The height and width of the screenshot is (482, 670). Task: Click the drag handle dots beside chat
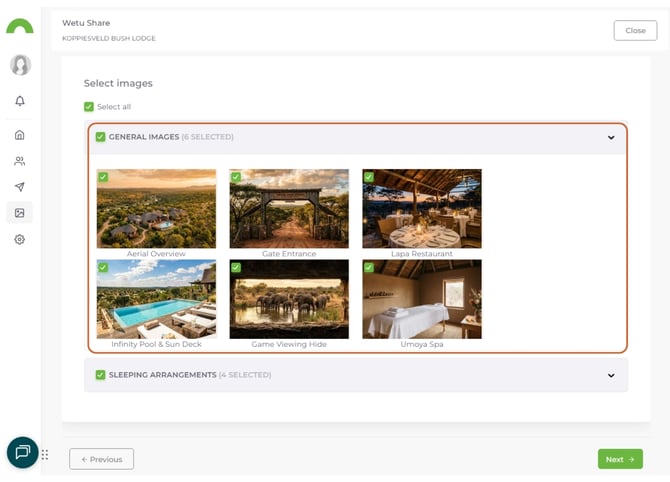pos(45,454)
